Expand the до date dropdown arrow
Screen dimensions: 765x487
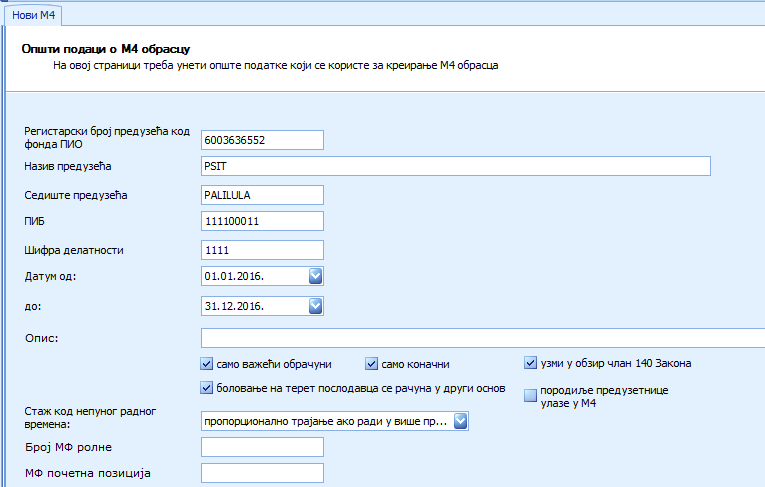pyautogui.click(x=315, y=305)
